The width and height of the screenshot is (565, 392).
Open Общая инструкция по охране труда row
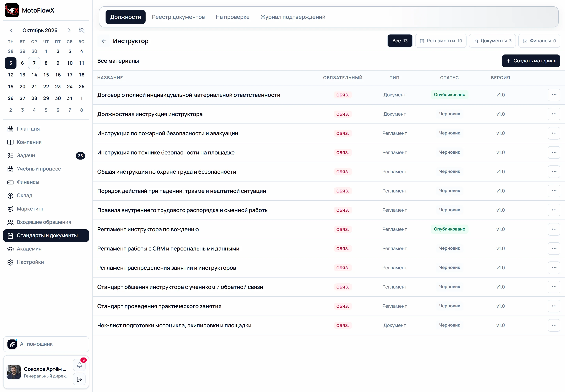coord(328,172)
